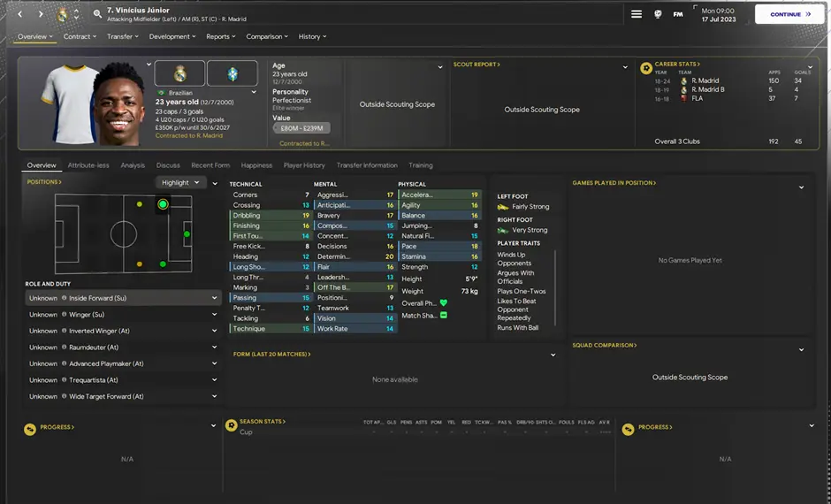Open Games Played In Position link

pyautogui.click(x=614, y=183)
